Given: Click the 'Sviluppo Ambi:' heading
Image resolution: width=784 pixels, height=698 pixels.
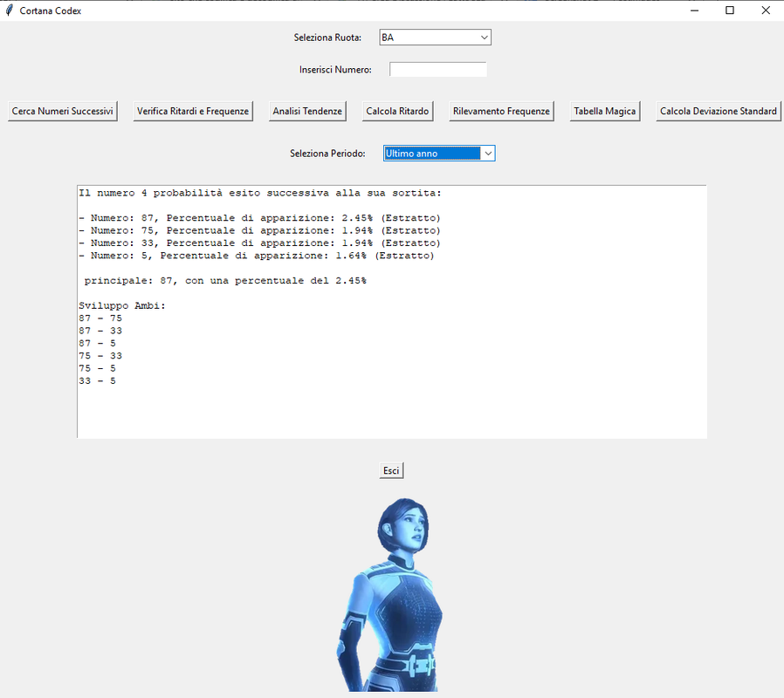Looking at the screenshot, I should point(122,305).
